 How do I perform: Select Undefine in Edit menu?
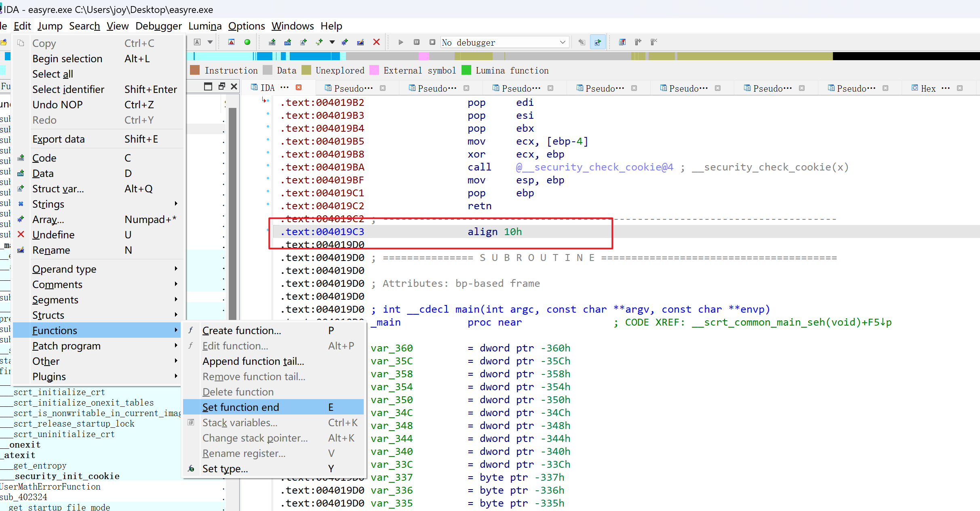point(99,234)
